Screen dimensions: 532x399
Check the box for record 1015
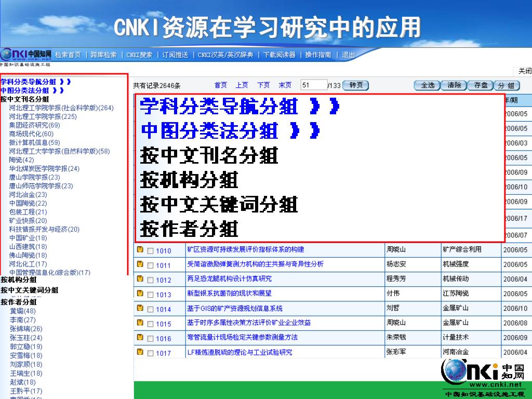[x=150, y=324]
